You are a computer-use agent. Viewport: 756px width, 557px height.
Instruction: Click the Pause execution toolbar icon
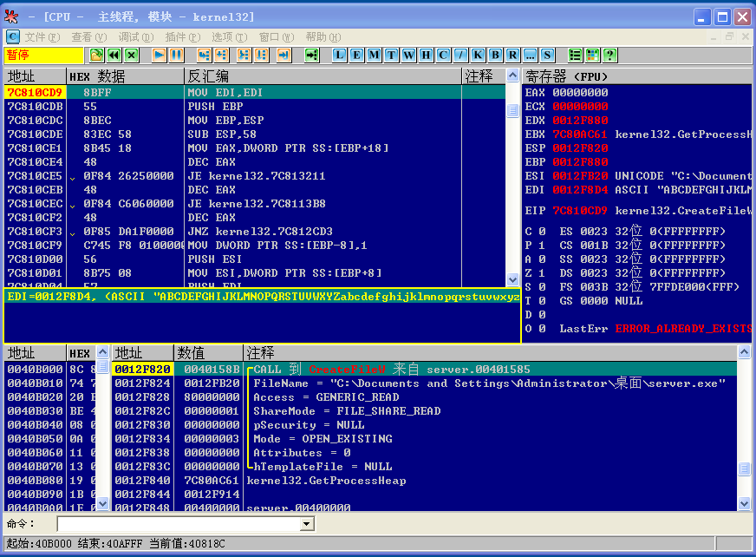pyautogui.click(x=177, y=55)
